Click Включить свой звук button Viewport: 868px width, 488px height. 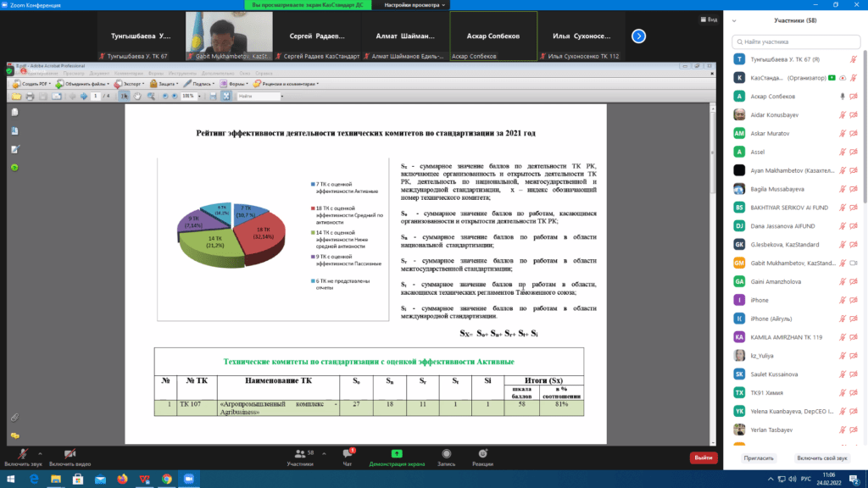[821, 458]
